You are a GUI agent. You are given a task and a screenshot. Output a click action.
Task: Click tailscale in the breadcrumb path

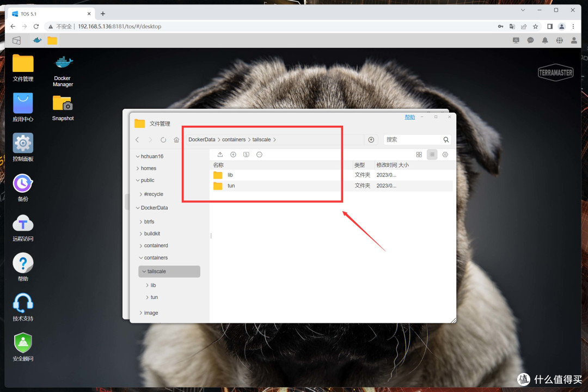[261, 139]
